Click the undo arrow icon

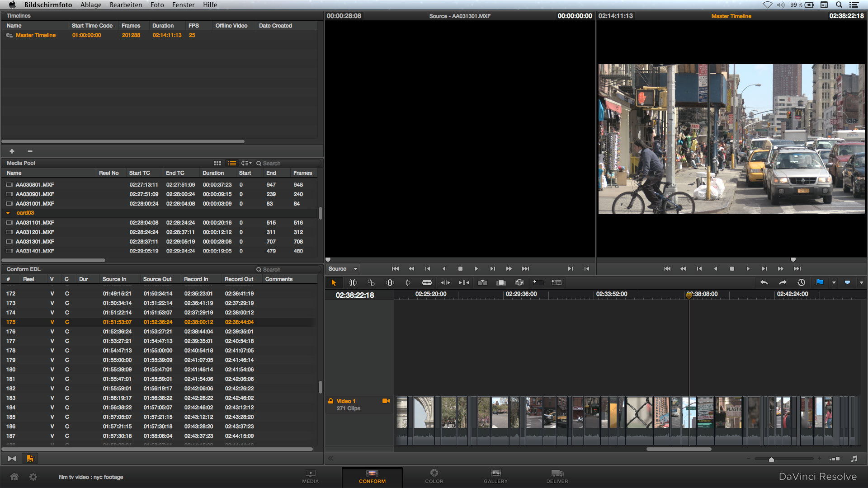764,282
